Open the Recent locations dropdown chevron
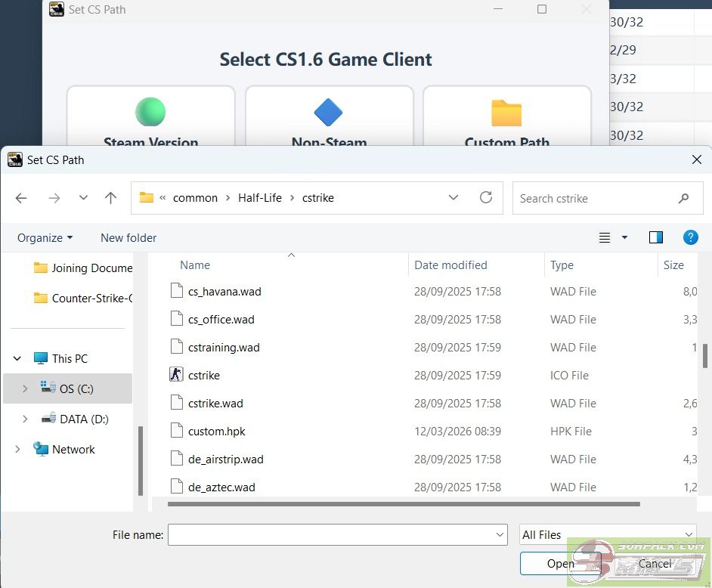 (83, 198)
